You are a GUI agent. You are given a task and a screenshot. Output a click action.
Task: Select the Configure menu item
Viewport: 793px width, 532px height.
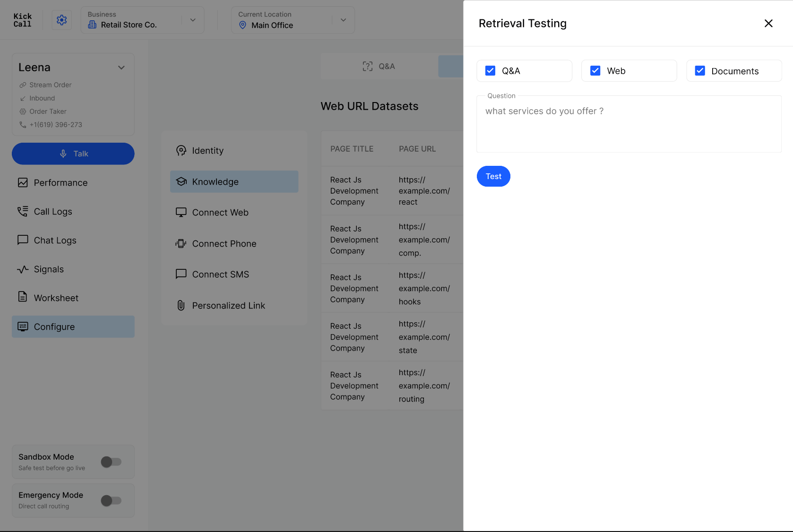(73, 326)
